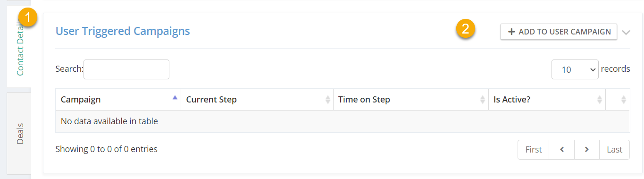Jump to the Last page

(x=614, y=150)
